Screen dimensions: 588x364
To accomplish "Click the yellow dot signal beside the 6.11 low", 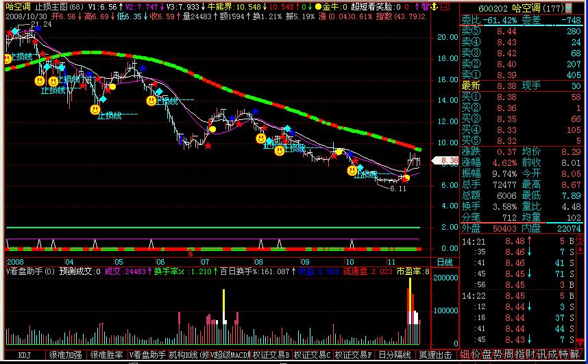I will click(x=406, y=178).
